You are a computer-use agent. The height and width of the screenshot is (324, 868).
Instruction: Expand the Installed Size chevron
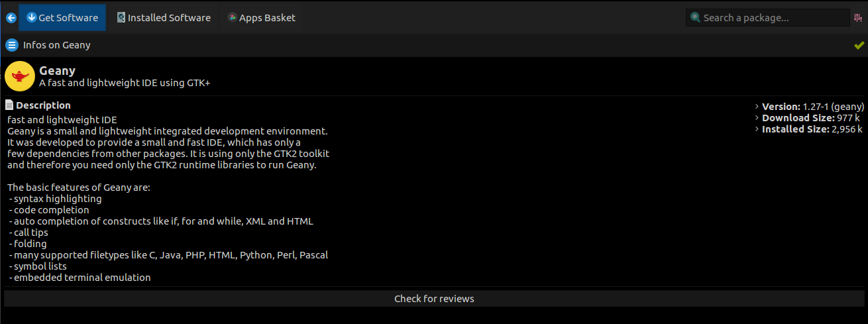click(x=757, y=129)
